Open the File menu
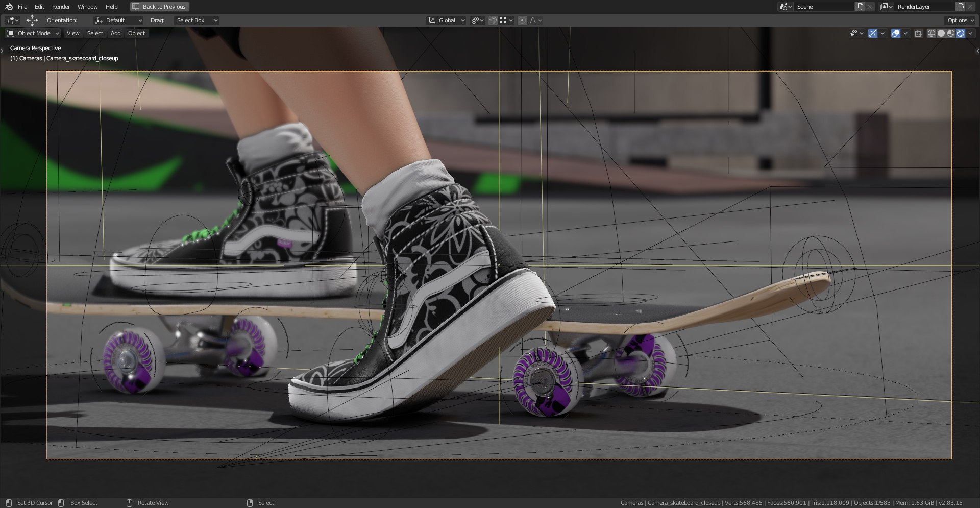 coord(22,7)
